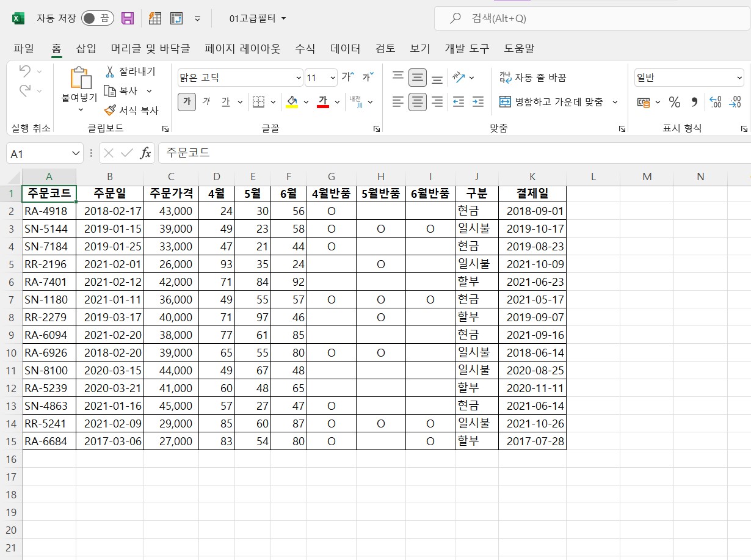
Task: Click the percent style icon
Action: coord(674,102)
